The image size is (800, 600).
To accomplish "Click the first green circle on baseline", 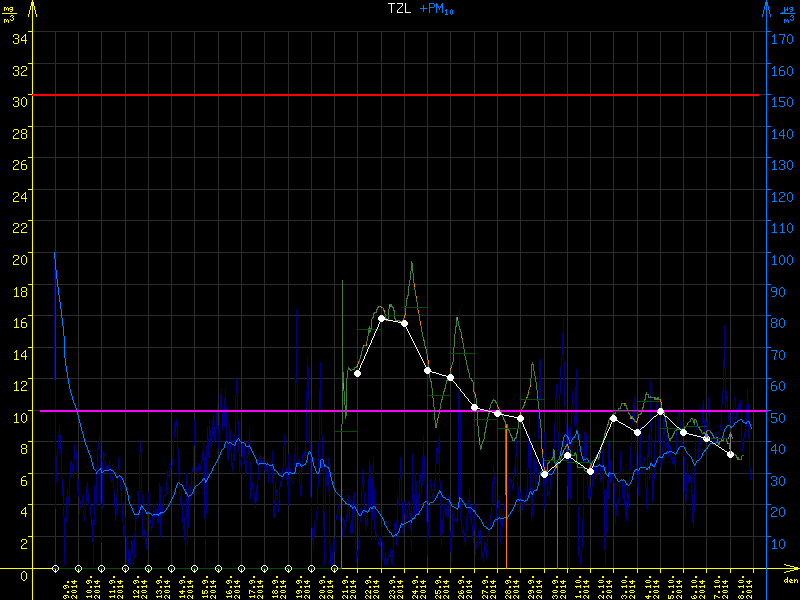I will click(56, 568).
